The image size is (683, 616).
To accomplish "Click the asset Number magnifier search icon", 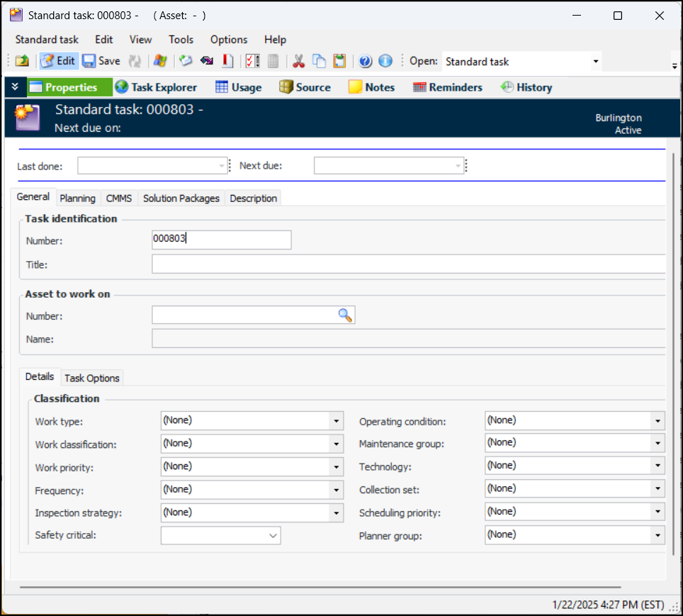I will [345, 315].
